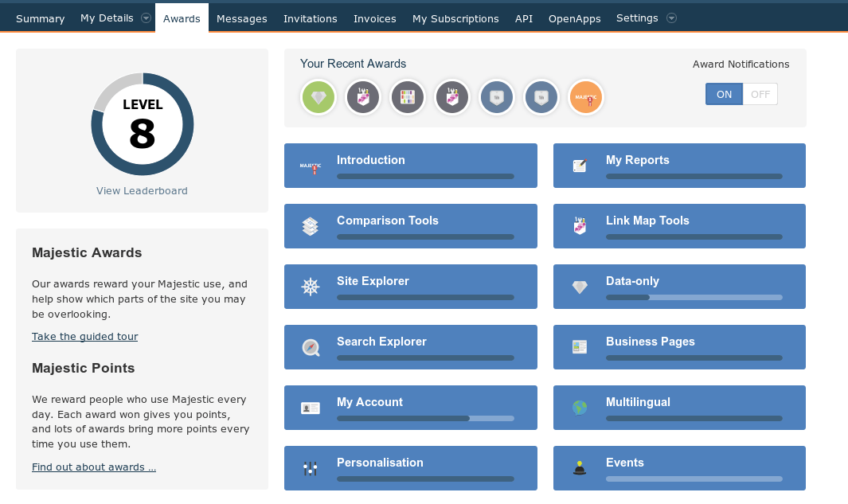The height and width of the screenshot is (504, 848).
Task: Click the Multilingual progress bar
Action: pyautogui.click(x=694, y=419)
